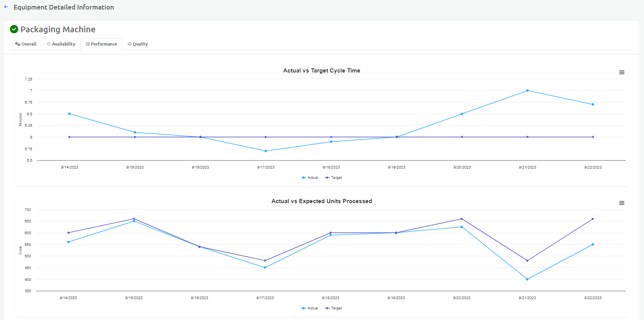Click the 9/21/2023 Target units point

point(527,261)
